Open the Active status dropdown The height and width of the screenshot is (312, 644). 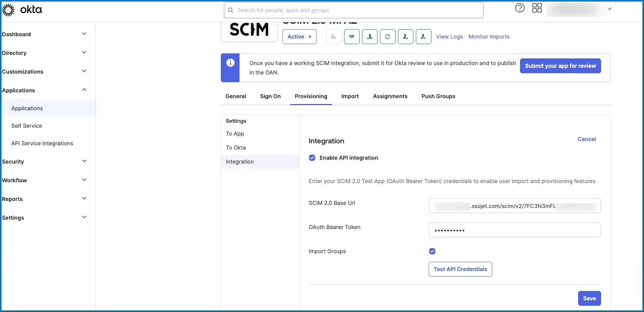(299, 37)
